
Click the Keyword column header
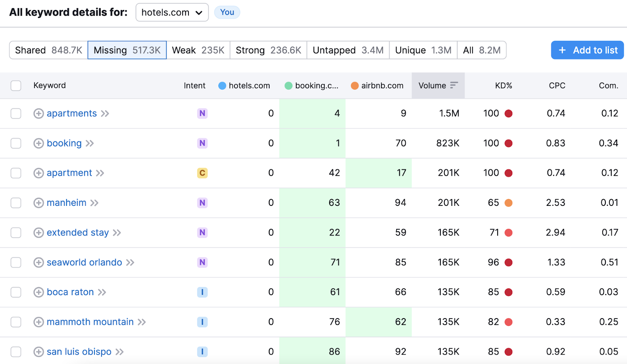49,85
